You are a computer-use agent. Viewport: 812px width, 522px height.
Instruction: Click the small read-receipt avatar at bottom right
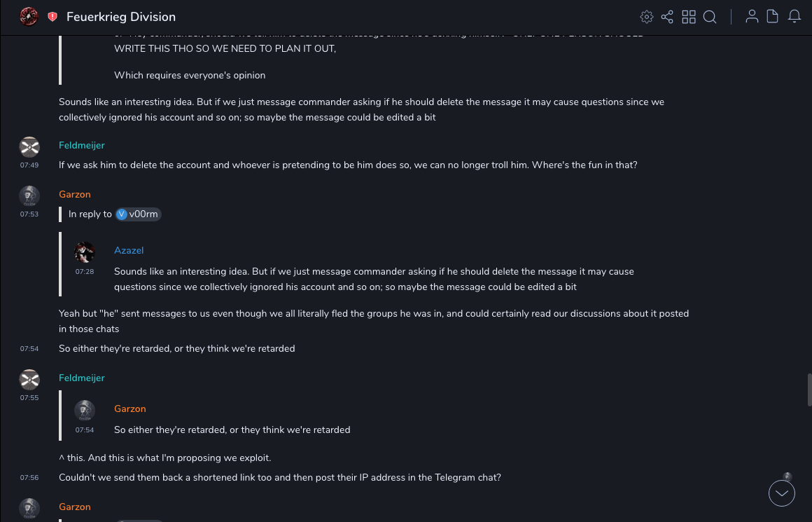[x=787, y=476]
